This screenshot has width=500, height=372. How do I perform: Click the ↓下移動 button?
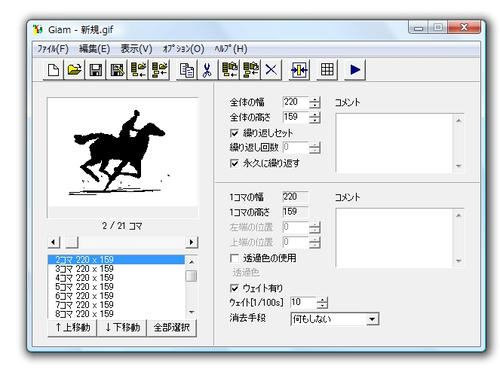coord(122,328)
